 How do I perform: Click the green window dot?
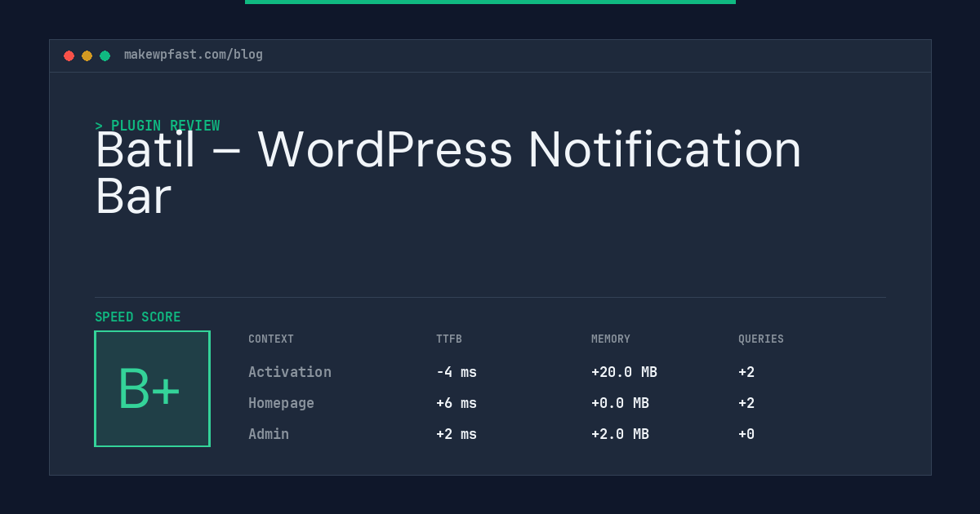click(105, 55)
